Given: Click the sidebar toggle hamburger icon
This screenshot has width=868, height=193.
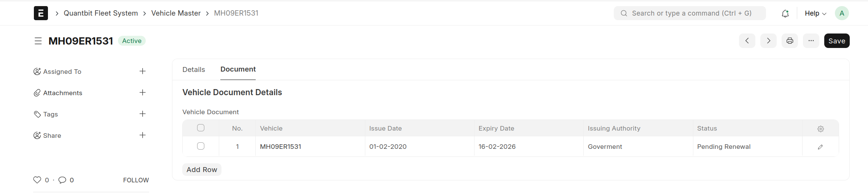Looking at the screenshot, I should 38,41.
